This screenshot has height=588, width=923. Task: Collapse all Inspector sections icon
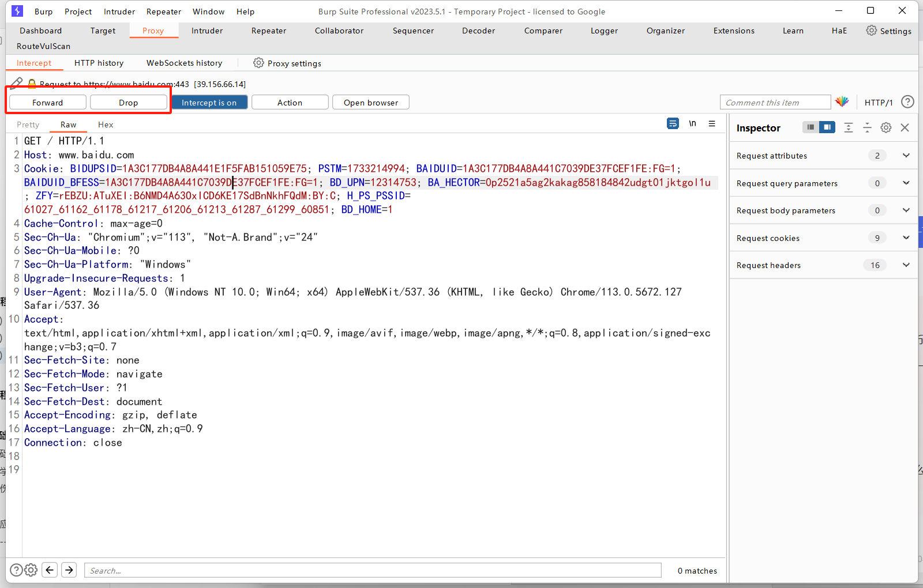(x=867, y=127)
